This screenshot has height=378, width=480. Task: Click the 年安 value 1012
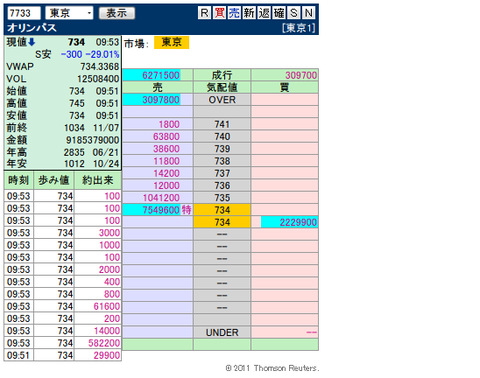[74, 164]
